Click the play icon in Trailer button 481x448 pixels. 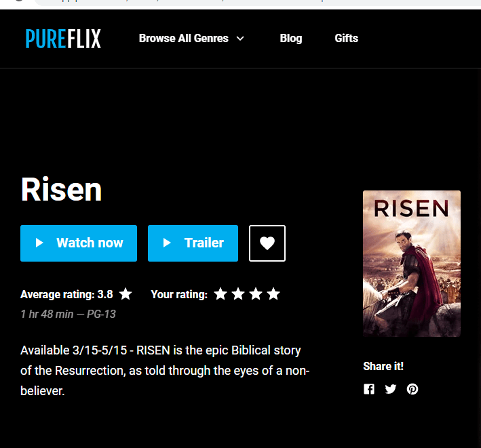click(x=167, y=243)
